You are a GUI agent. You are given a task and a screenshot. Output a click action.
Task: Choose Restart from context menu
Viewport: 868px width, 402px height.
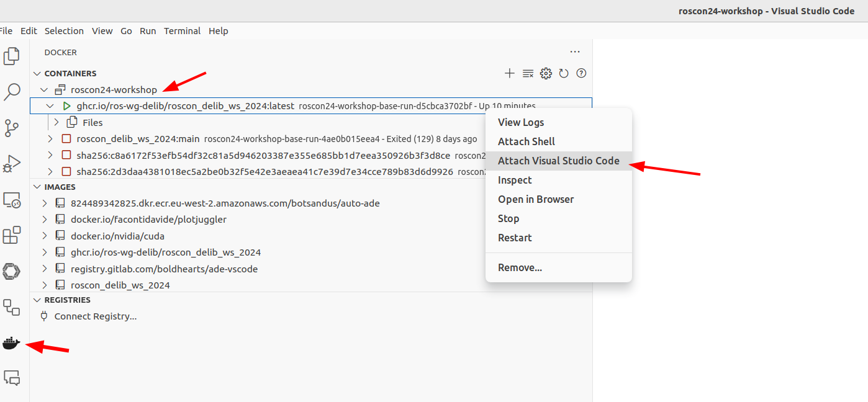tap(559, 238)
